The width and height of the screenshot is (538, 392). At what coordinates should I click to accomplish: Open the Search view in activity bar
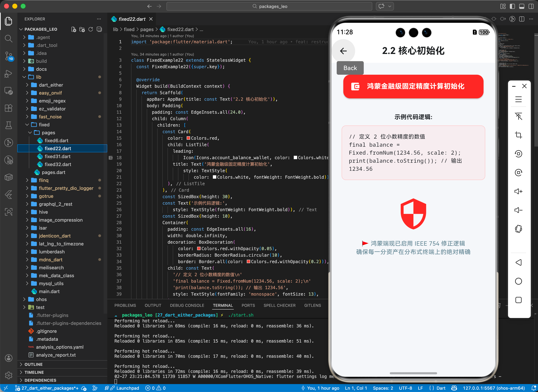point(8,38)
